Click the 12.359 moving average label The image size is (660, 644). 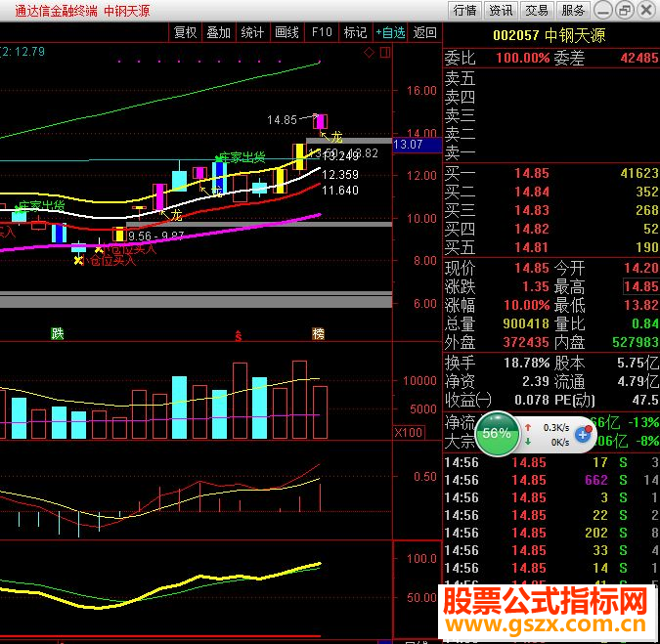tap(340, 175)
